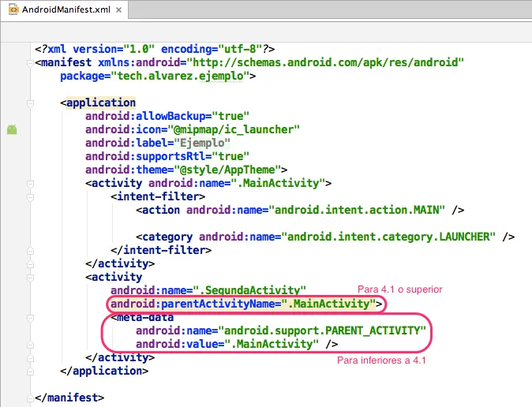Click "android.support.PARENT_ACTIVITY" value
532x407 pixels.
coord(322,330)
